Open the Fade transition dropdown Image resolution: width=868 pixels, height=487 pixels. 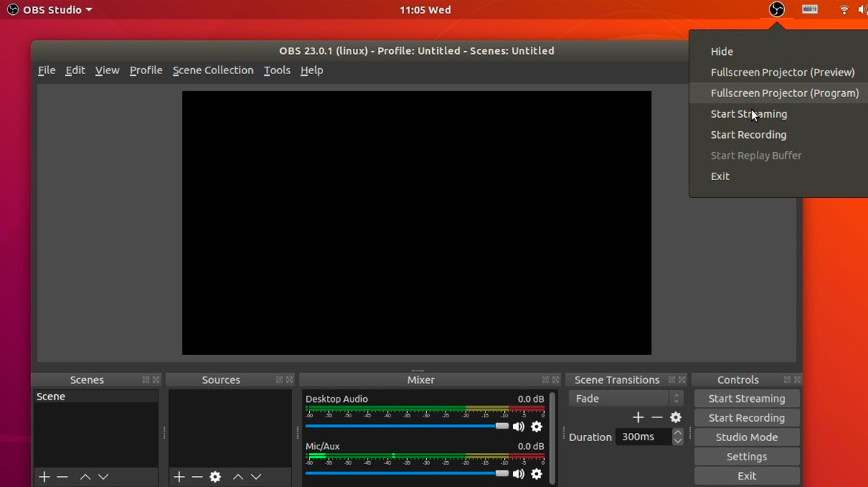coord(626,399)
